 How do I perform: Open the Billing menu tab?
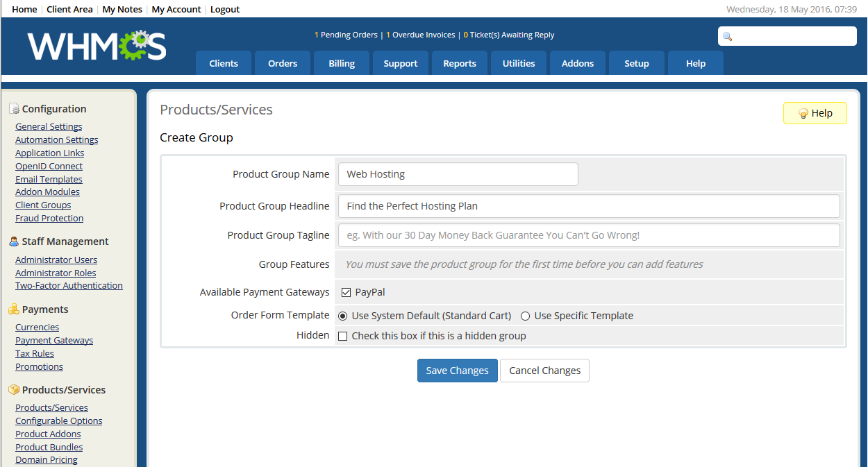342,63
